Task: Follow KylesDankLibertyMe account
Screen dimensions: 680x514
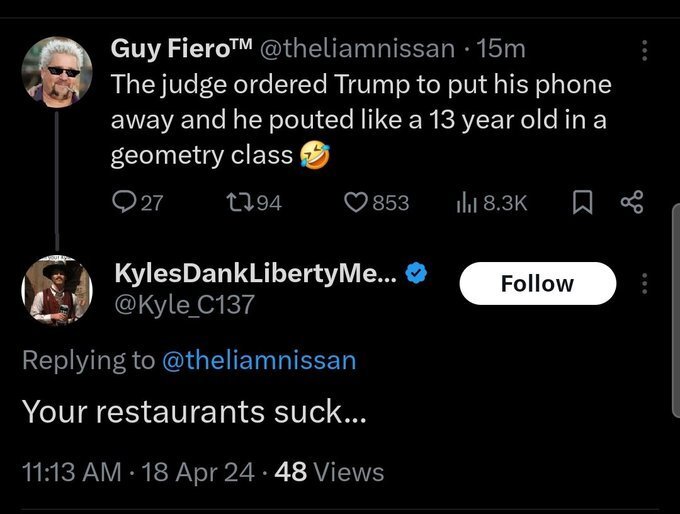Action: (537, 283)
